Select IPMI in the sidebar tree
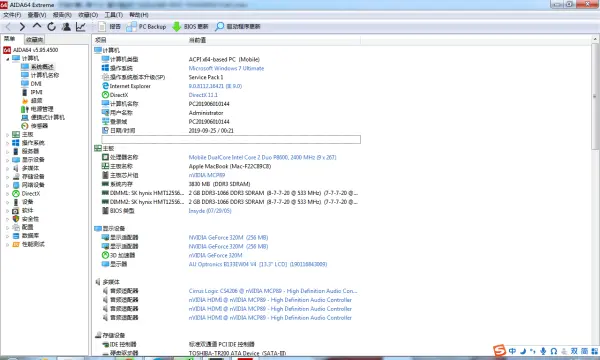Screen dimensions: 600x360 point(36,92)
